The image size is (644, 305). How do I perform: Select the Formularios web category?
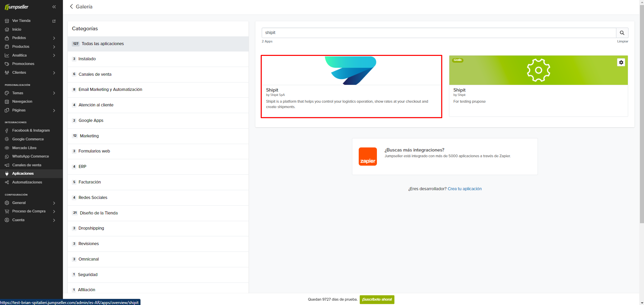(x=158, y=151)
